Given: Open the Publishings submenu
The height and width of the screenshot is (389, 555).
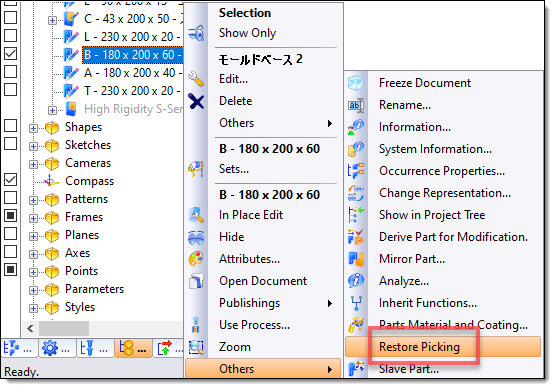Looking at the screenshot, I should pos(263,303).
